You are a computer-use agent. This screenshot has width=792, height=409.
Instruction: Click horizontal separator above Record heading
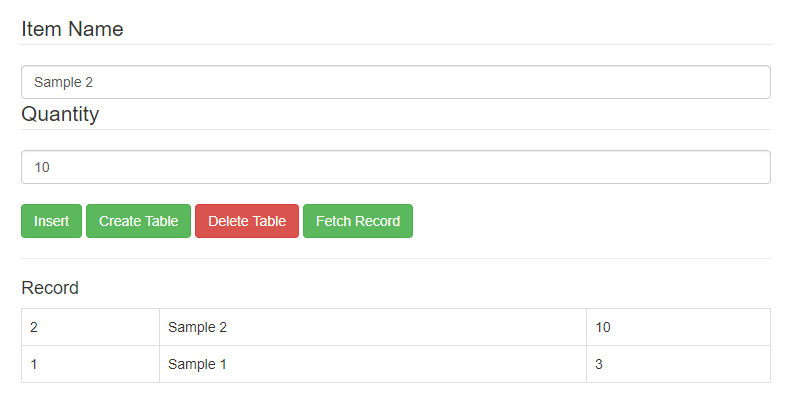coord(395,259)
